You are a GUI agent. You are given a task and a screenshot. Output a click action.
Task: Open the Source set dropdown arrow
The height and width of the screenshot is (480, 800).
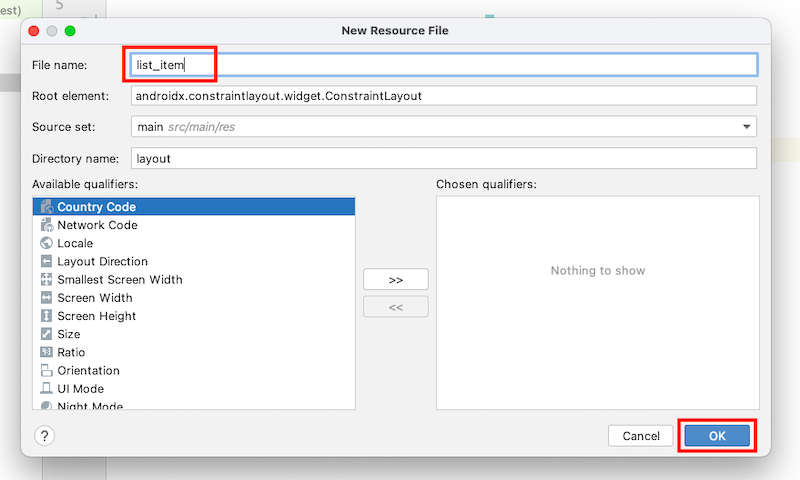pos(746,127)
